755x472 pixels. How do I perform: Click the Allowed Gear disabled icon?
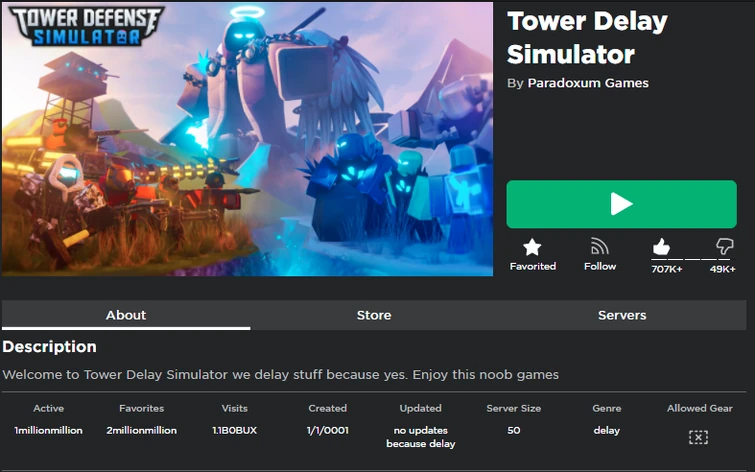click(x=698, y=437)
